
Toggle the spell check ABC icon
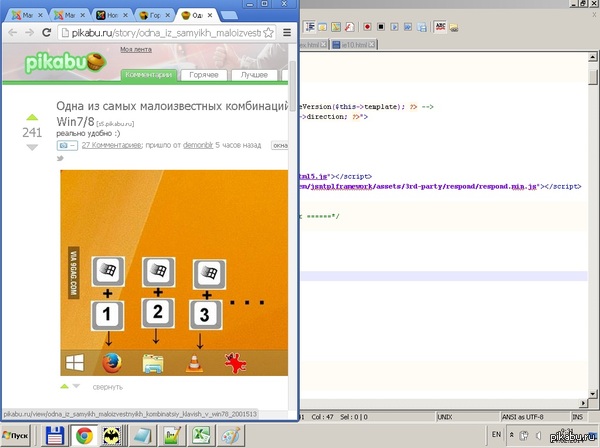(x=441, y=27)
